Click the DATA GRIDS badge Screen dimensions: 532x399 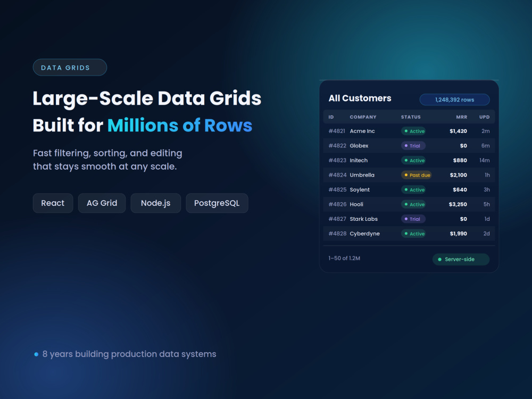tap(70, 68)
